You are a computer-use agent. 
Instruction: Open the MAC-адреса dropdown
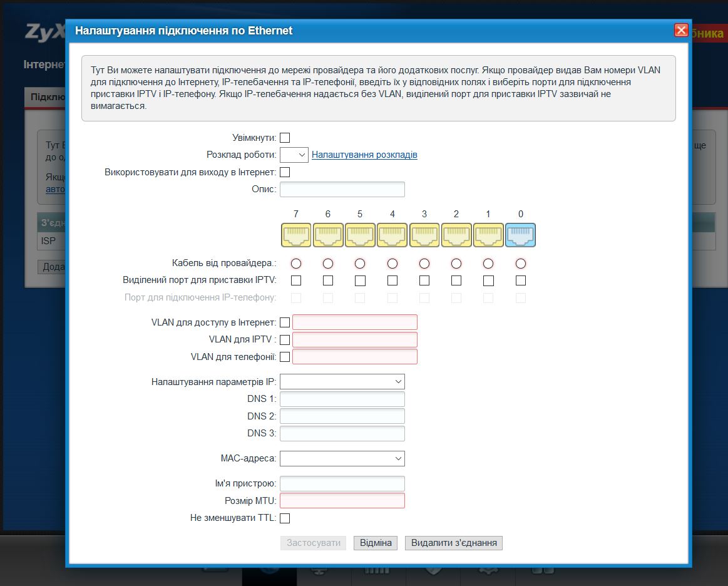pyautogui.click(x=342, y=459)
